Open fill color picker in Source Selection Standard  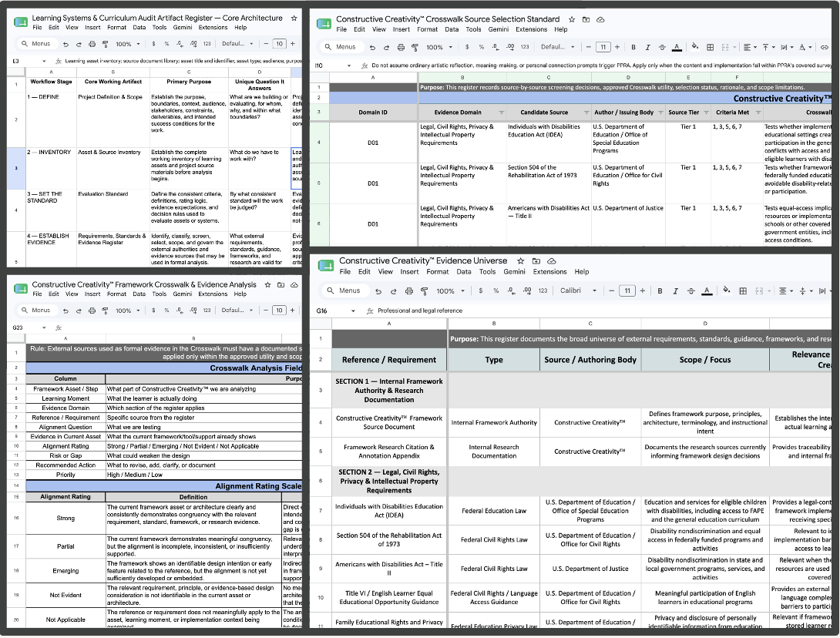click(x=695, y=47)
